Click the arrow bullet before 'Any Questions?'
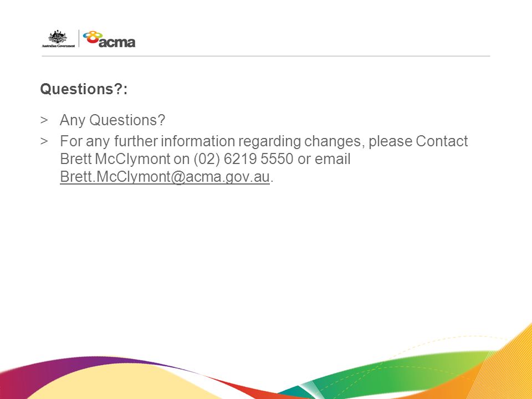 (44, 120)
